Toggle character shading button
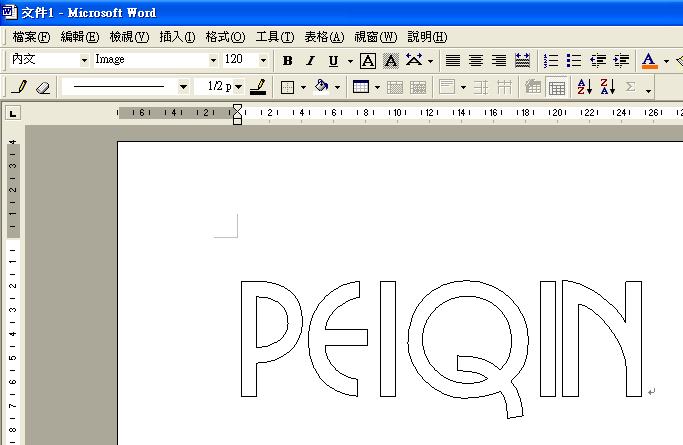The image size is (683, 445). point(391,61)
